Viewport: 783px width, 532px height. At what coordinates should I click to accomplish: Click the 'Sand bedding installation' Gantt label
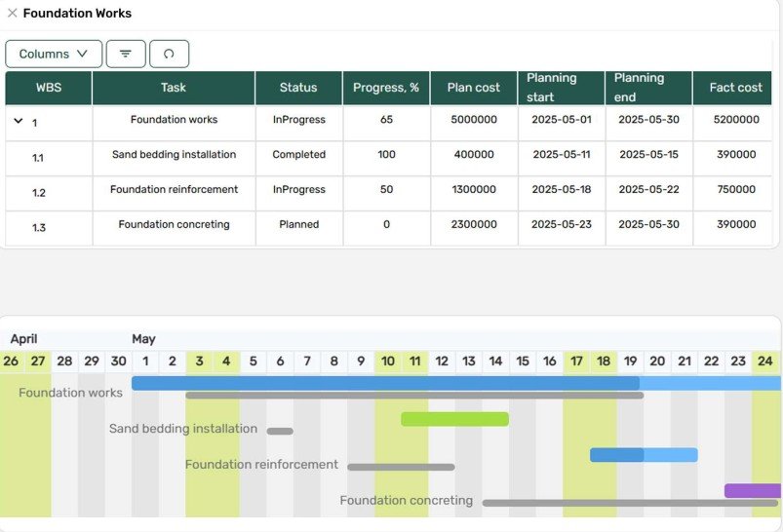pos(183,429)
